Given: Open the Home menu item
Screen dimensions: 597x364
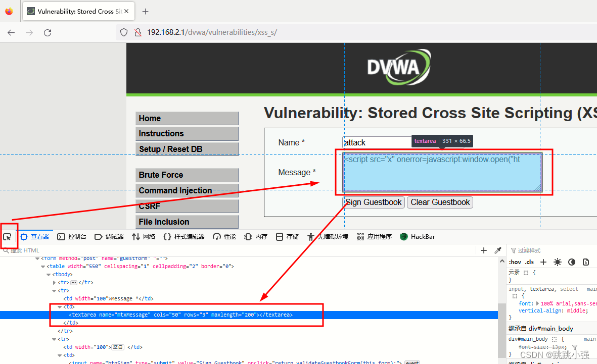Looking at the screenshot, I should 187,118.
